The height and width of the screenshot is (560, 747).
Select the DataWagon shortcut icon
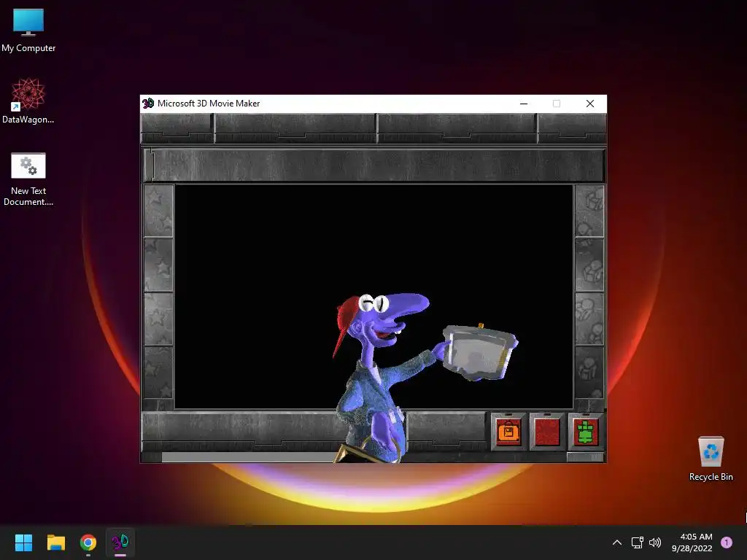click(x=28, y=101)
